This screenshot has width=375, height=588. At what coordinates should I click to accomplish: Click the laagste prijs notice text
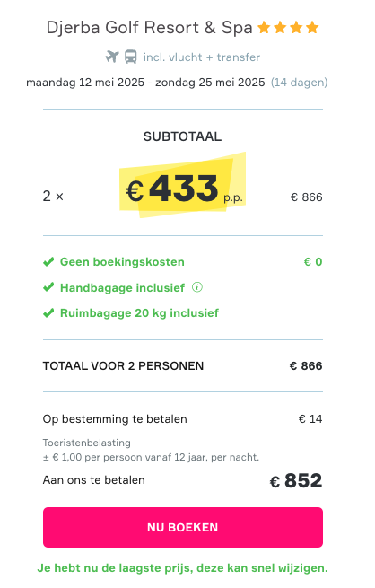pyautogui.click(x=183, y=568)
